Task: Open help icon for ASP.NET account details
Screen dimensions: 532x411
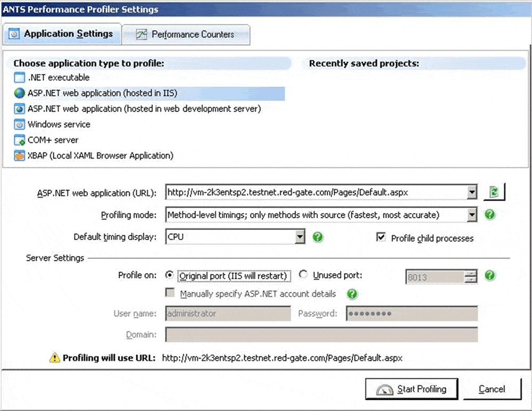Action: pyautogui.click(x=352, y=294)
